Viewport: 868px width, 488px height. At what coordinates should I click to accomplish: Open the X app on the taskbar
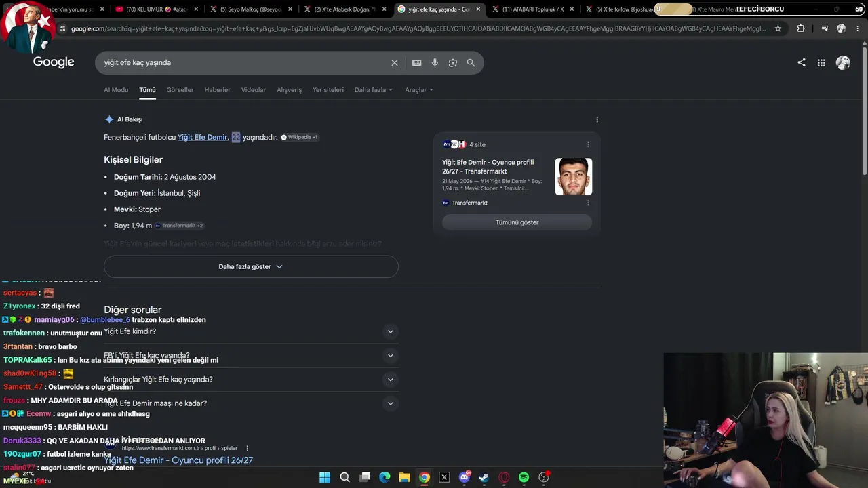coord(444,477)
